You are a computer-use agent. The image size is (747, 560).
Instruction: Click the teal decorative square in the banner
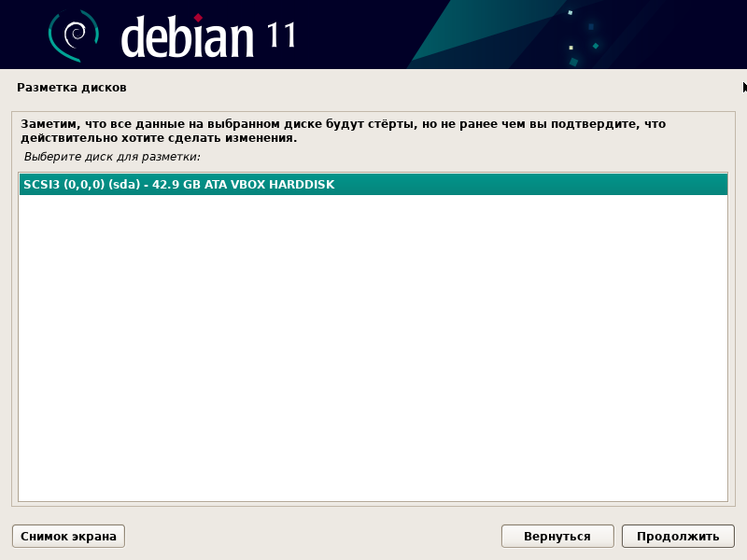[x=596, y=45]
